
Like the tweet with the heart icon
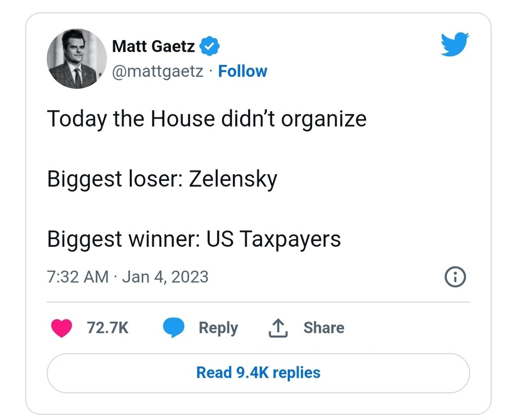click(61, 328)
